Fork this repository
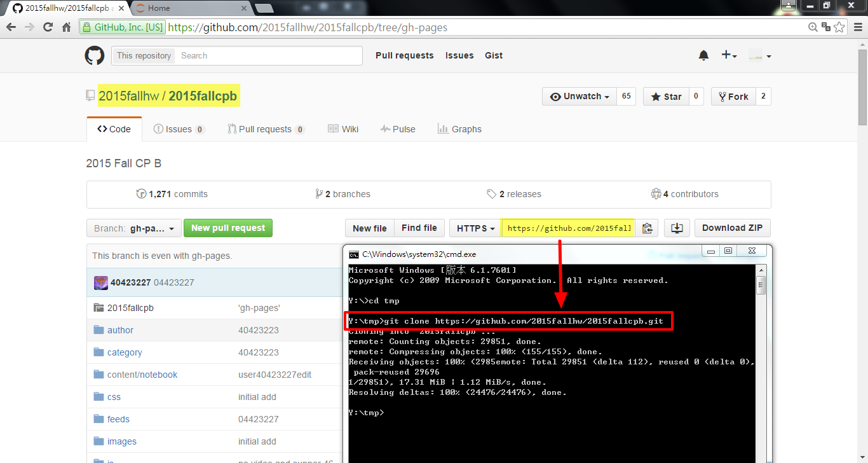 [x=733, y=97]
